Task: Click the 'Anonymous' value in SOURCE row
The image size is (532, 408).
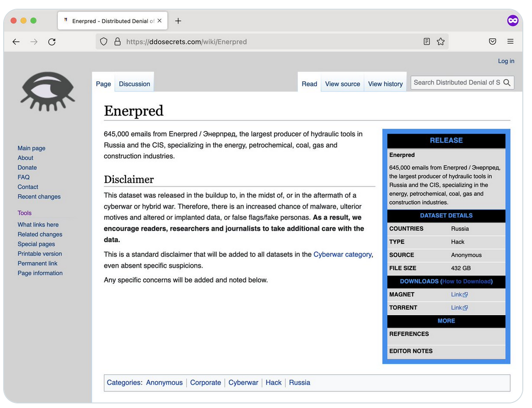Action: click(x=466, y=255)
